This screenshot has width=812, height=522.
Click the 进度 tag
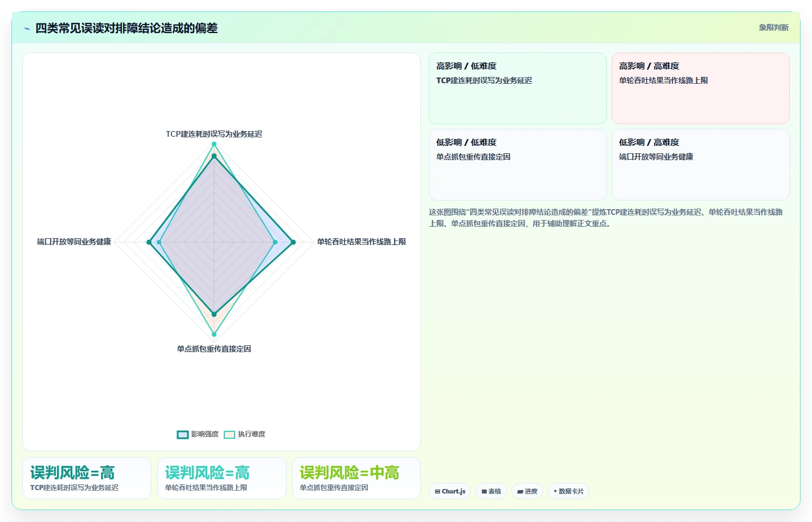point(527,491)
